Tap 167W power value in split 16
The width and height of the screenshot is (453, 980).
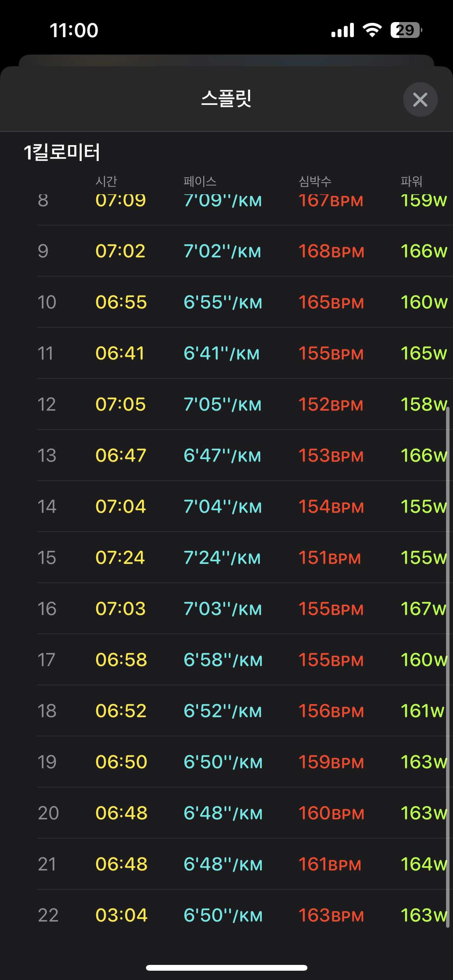click(x=423, y=609)
